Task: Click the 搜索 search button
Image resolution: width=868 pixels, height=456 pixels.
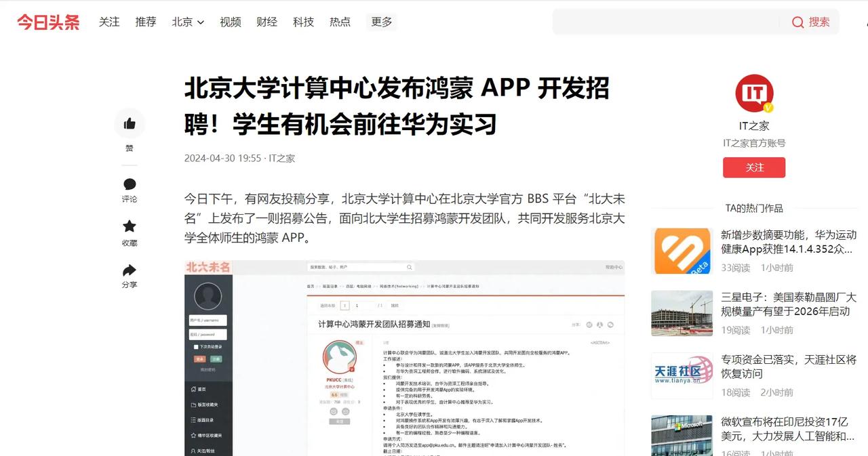Action: point(811,22)
